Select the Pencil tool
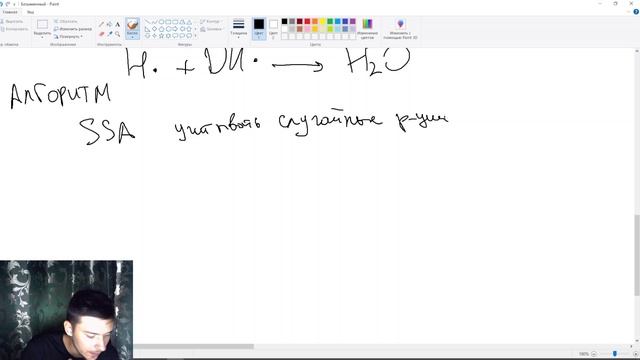640x360 pixels. click(x=101, y=24)
